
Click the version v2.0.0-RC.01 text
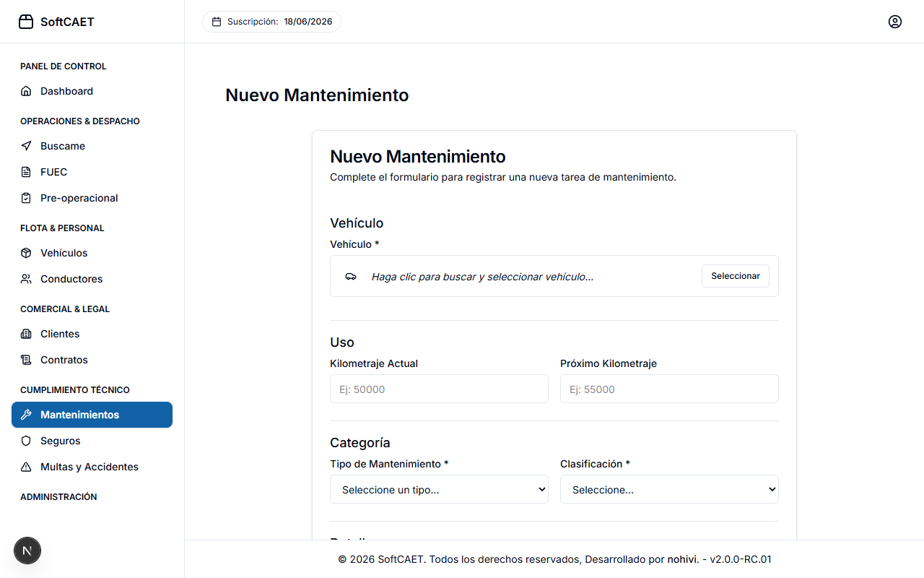click(x=741, y=559)
